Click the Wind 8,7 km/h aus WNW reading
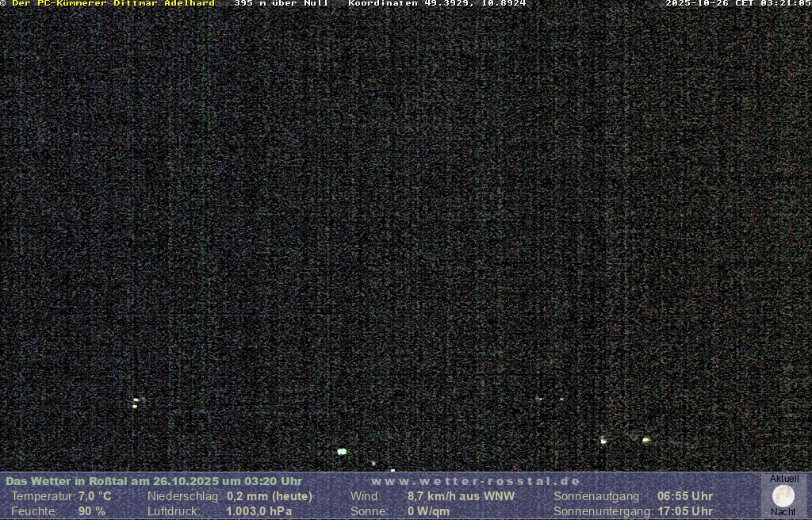Screen dimensions: 812x520 click(x=461, y=496)
